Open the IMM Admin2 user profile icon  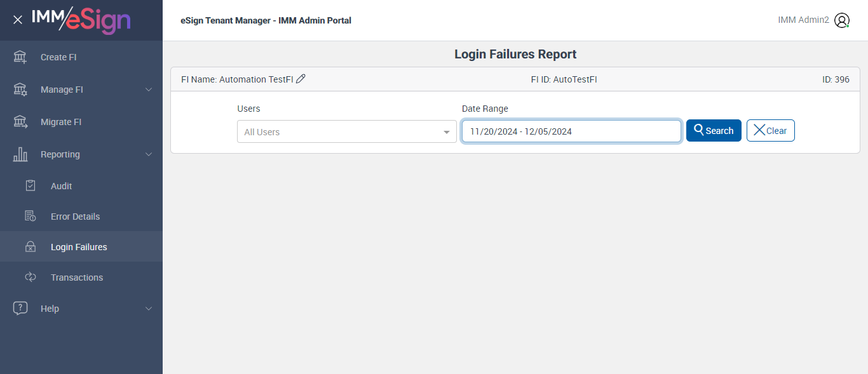(842, 20)
